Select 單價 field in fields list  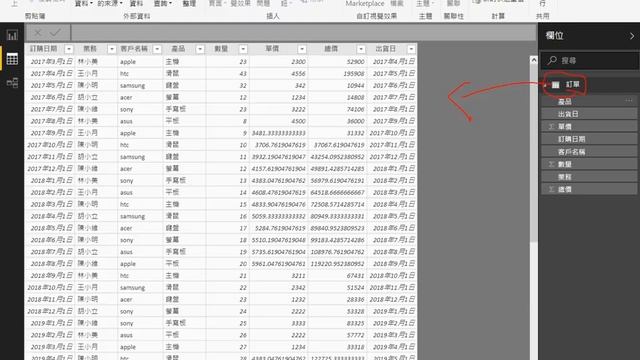click(x=589, y=127)
